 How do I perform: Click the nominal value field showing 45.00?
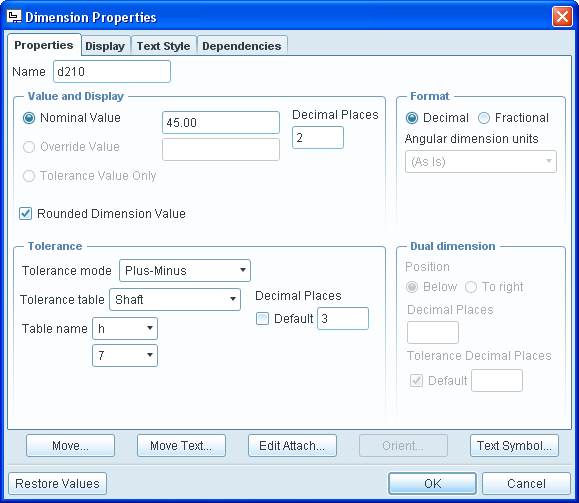click(221, 123)
